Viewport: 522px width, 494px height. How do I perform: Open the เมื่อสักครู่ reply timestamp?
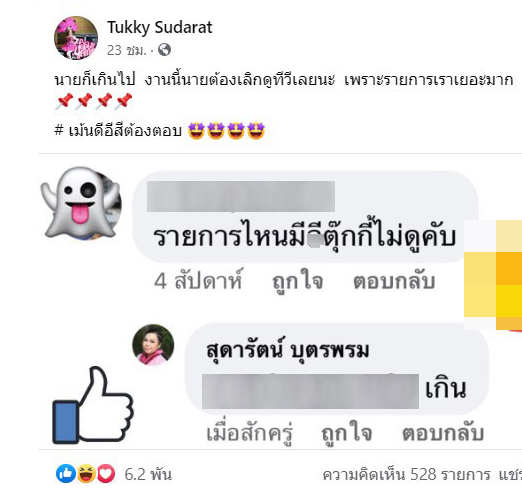pyautogui.click(x=249, y=433)
